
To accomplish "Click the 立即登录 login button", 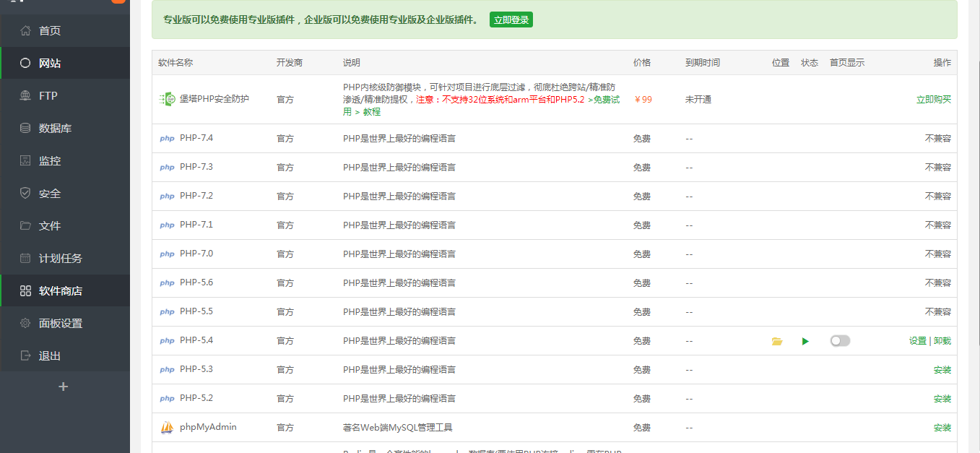I will coord(511,20).
